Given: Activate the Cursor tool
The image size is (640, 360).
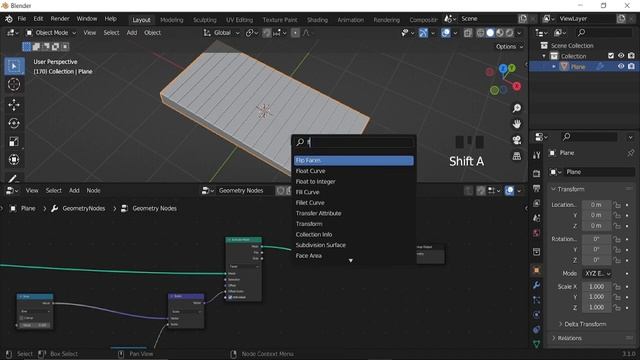Looking at the screenshot, I should coord(14,84).
